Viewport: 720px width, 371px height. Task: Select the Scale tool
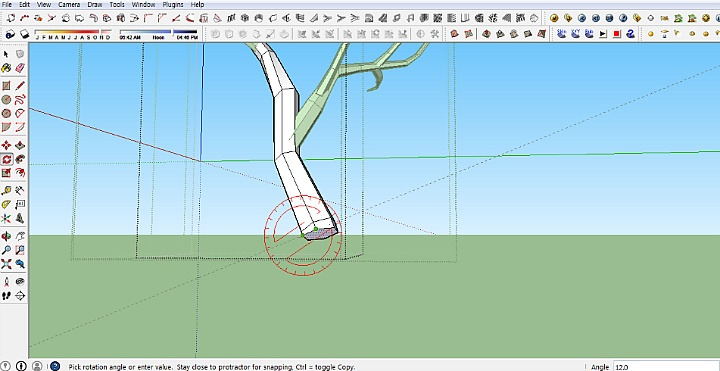point(6,173)
